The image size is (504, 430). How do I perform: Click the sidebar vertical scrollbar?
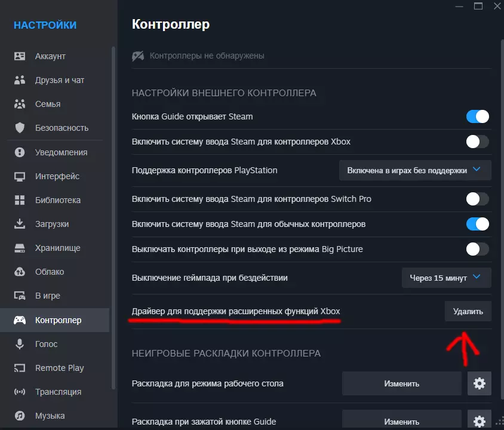113,179
